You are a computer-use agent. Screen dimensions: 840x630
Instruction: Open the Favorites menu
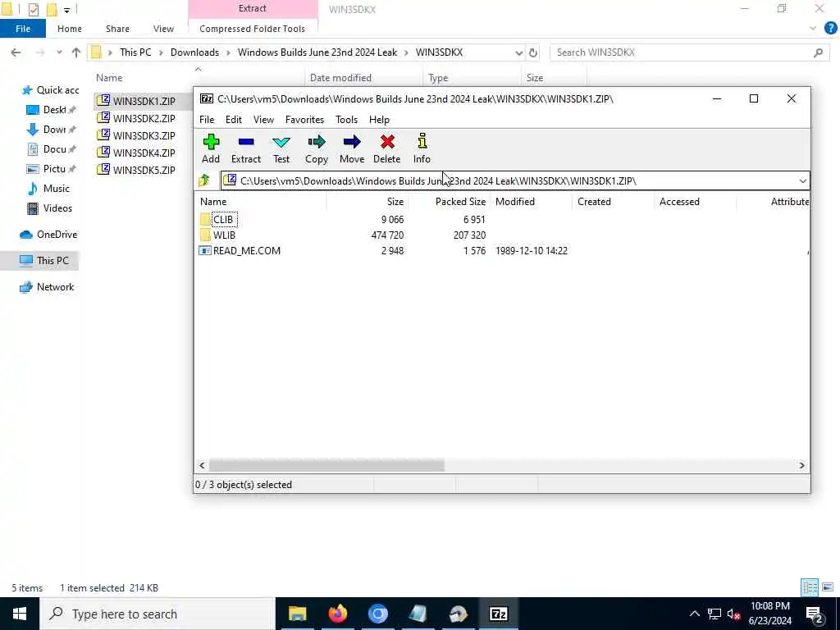click(x=305, y=120)
